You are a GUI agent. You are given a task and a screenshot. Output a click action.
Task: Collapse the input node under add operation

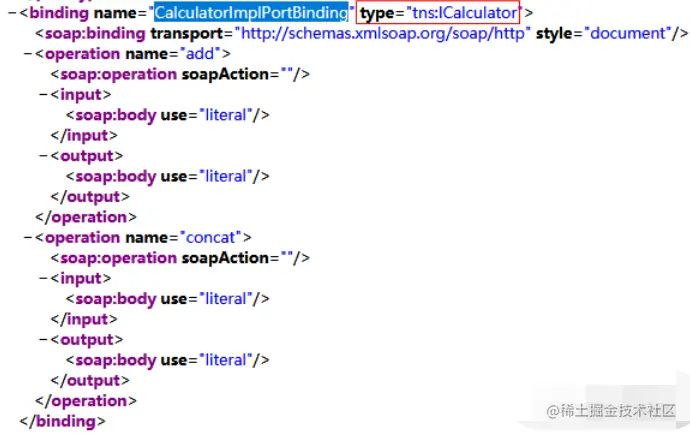pyautogui.click(x=44, y=94)
